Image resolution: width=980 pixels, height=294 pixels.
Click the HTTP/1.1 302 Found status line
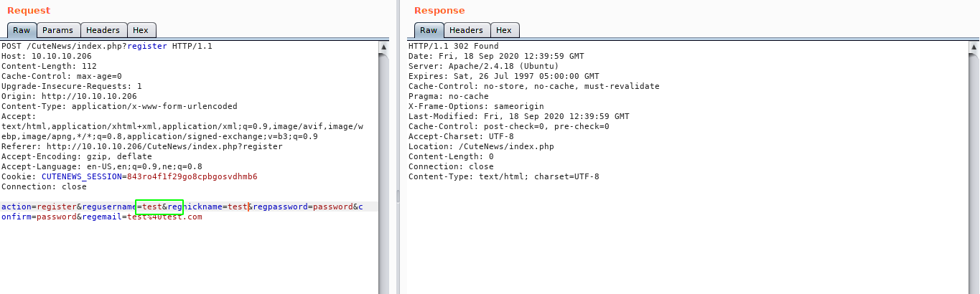point(454,46)
